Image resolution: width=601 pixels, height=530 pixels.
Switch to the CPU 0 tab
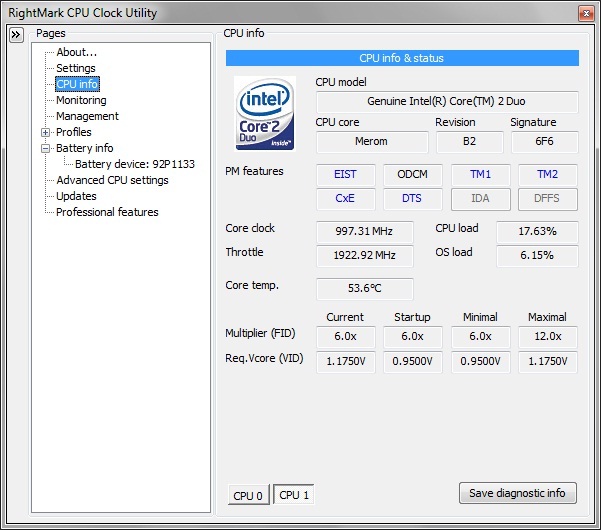248,496
